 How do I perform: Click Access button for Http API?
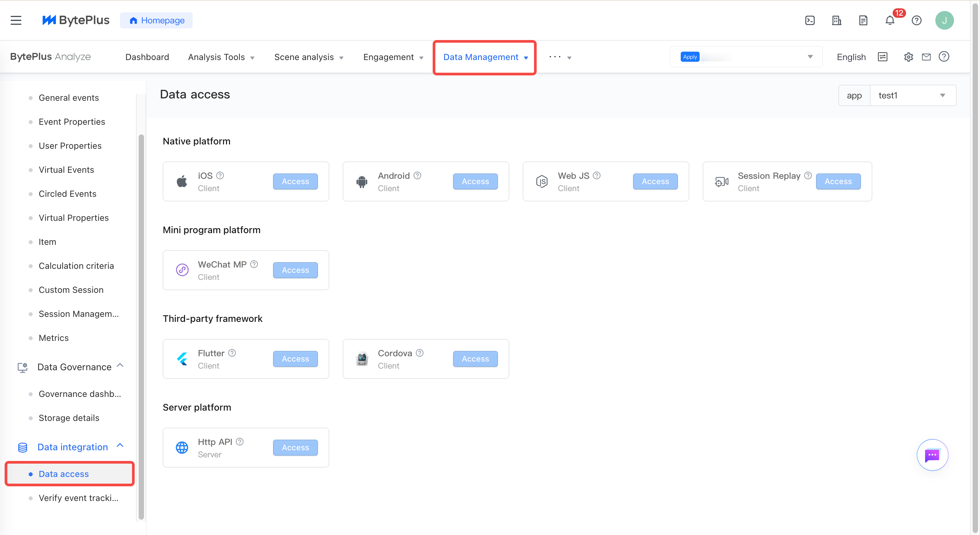coord(295,447)
